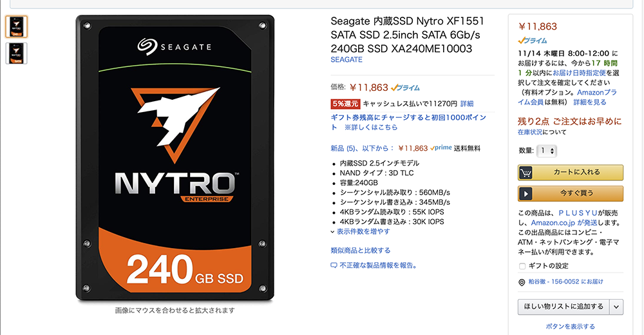This screenshot has height=335, width=644.
Task: Click the ほしい物リストに追加する button
Action: pyautogui.click(x=563, y=307)
